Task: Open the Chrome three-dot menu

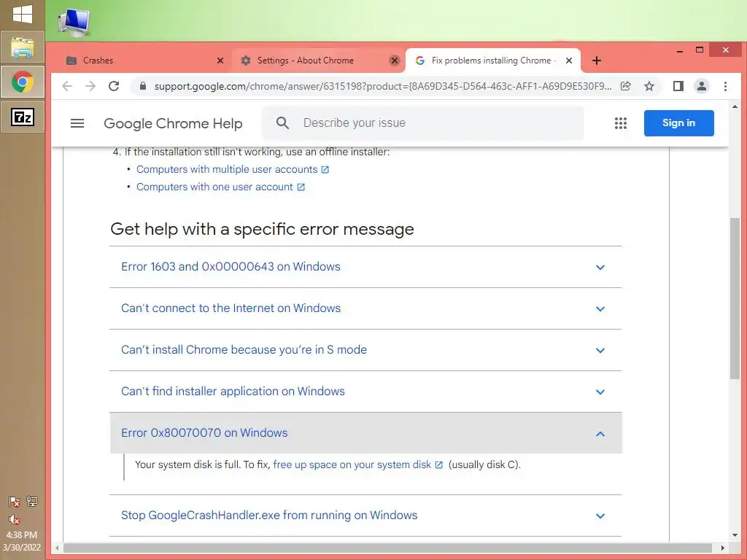Action: pos(725,86)
